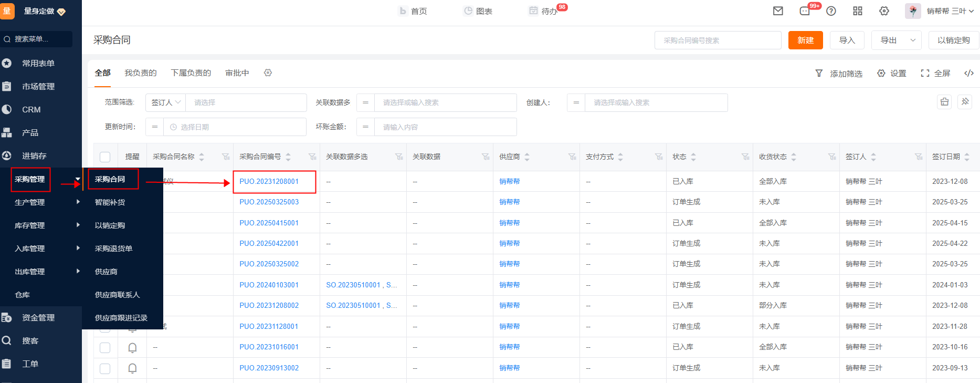Click 添加筛选 filter funnel option
The image size is (980, 383).
pos(839,74)
